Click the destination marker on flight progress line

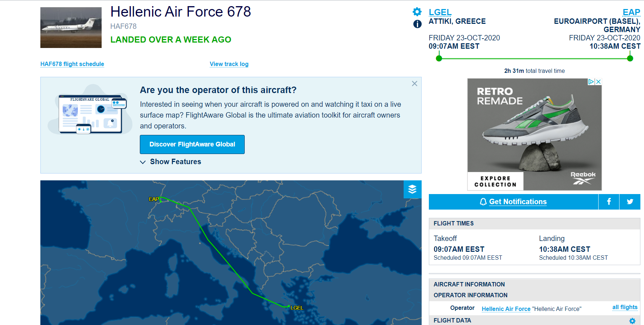(x=630, y=58)
